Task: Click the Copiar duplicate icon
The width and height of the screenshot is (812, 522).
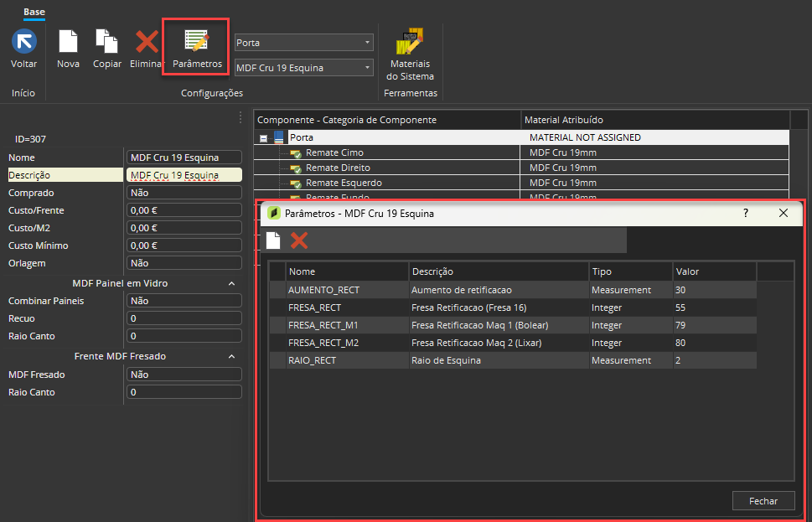Action: (106, 41)
